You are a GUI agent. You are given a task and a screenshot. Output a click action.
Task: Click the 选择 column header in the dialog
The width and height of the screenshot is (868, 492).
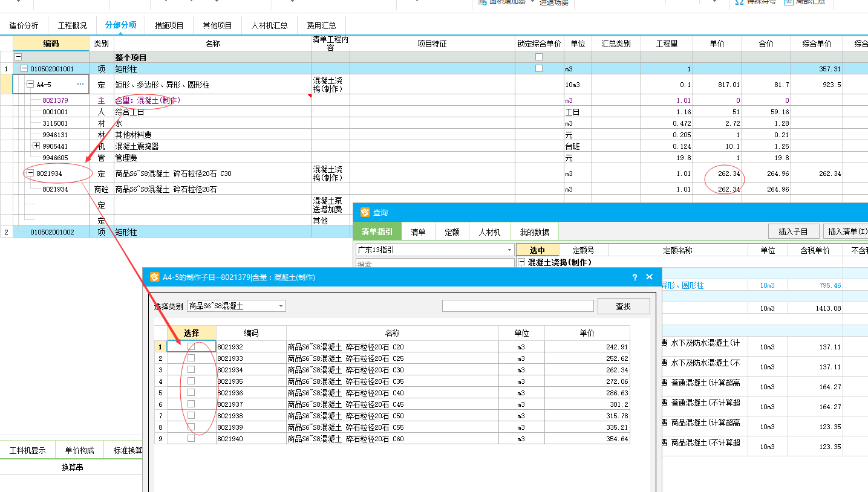191,333
